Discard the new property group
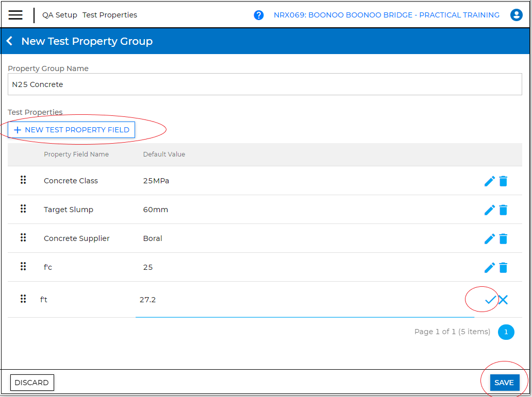This screenshot has height=397, width=532. click(32, 383)
